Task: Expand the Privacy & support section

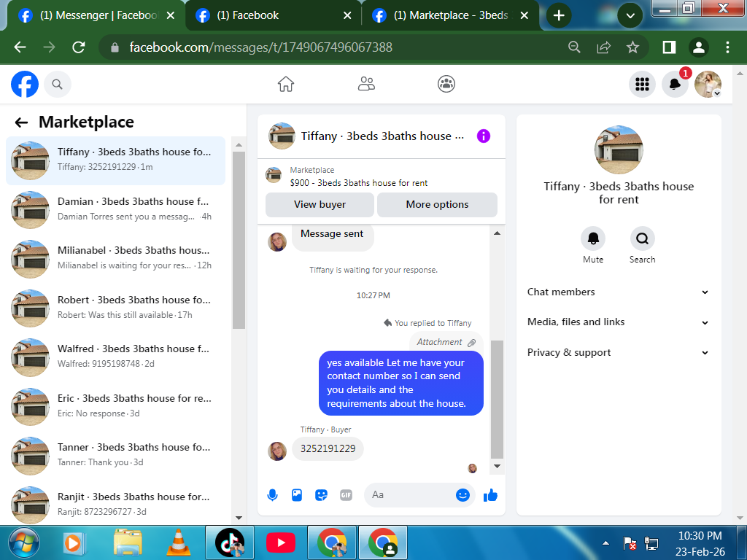Action: tap(619, 353)
